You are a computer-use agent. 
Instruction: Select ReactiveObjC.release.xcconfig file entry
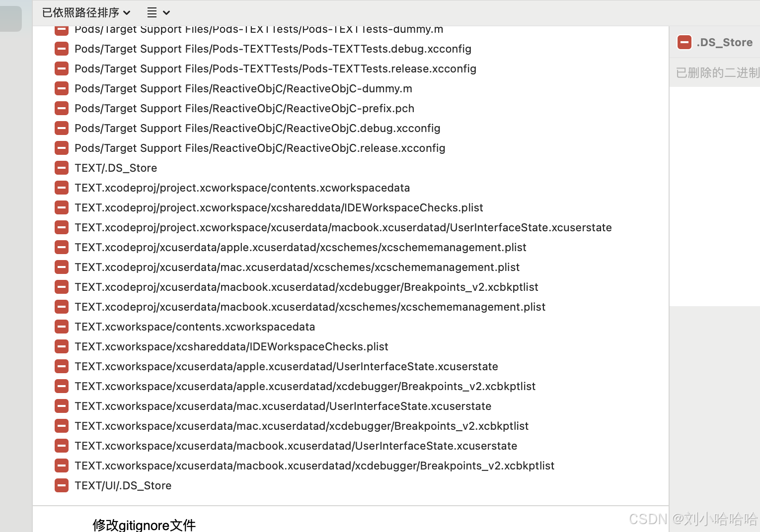click(x=260, y=148)
